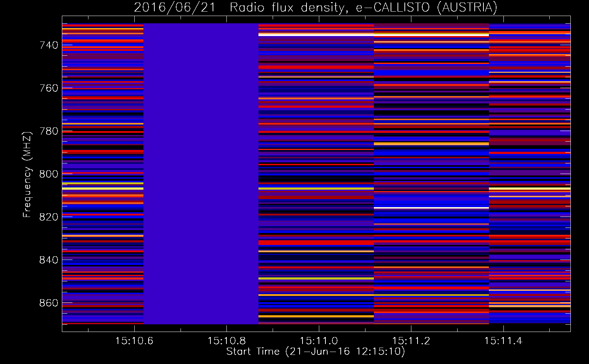Click the 780 frequency tick label
589x364 pixels.
49,131
